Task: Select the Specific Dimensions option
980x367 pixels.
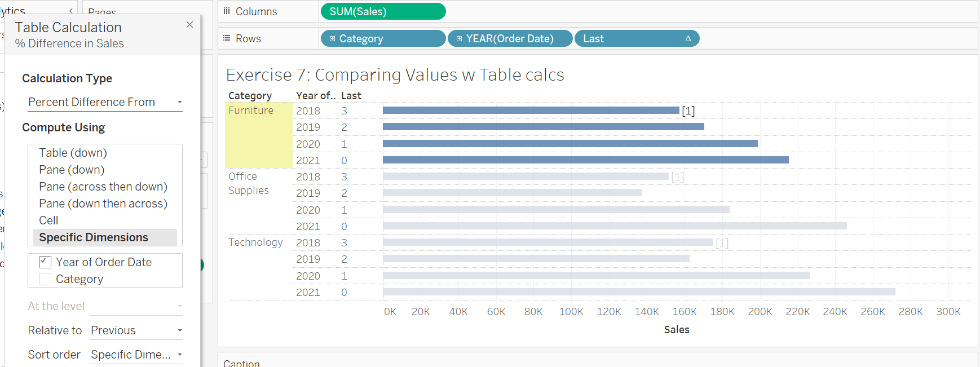Action: pyautogui.click(x=94, y=237)
